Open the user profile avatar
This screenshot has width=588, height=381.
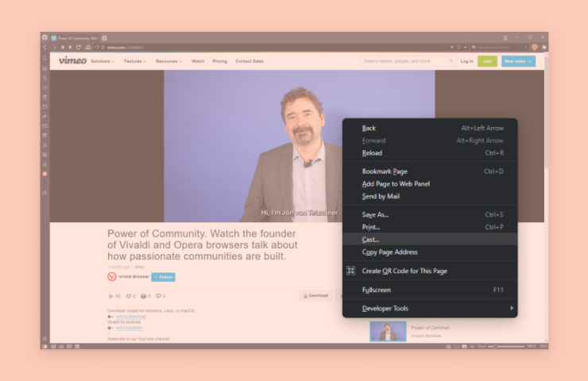(x=535, y=47)
